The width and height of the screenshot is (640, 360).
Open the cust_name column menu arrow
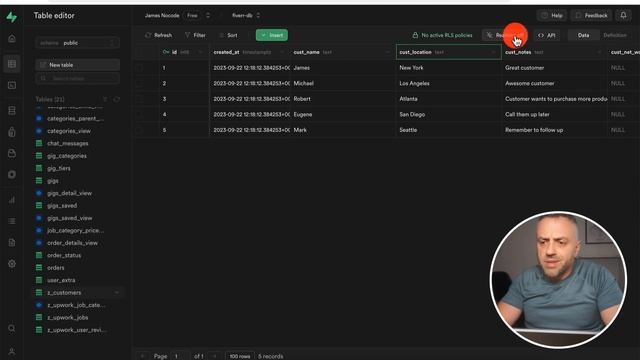[387, 52]
